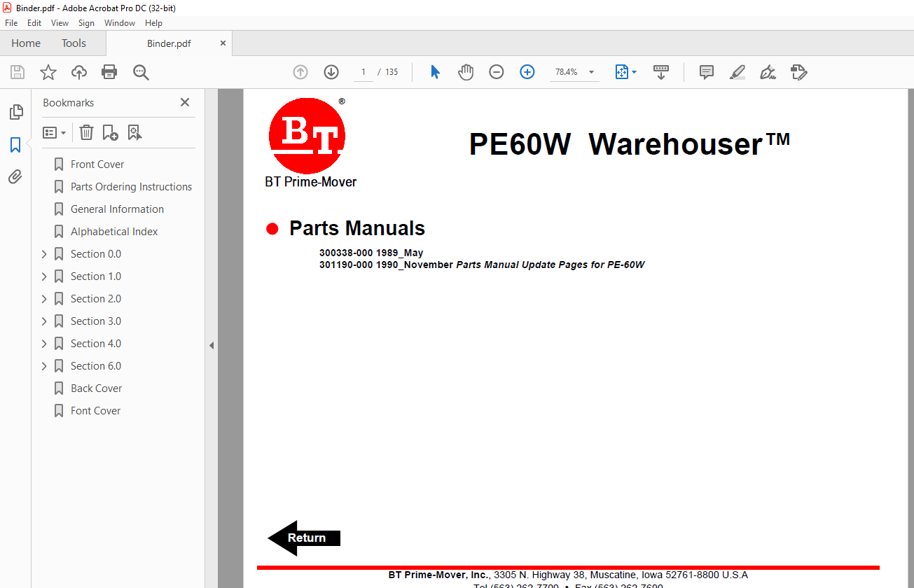Screen dimensions: 914x588
Task: Expand the Section 0.0 bookmark
Action: coord(44,254)
